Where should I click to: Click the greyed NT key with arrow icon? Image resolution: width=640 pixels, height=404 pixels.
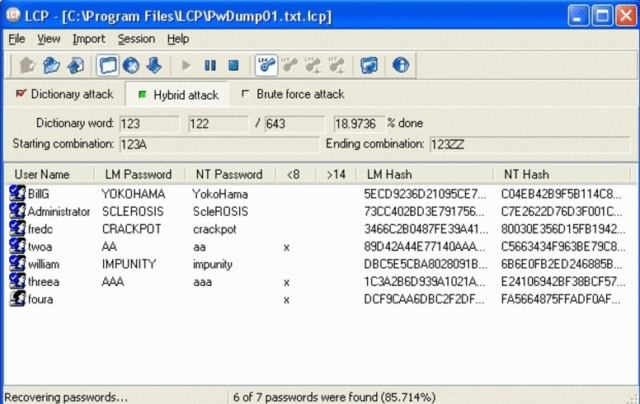coord(337,65)
